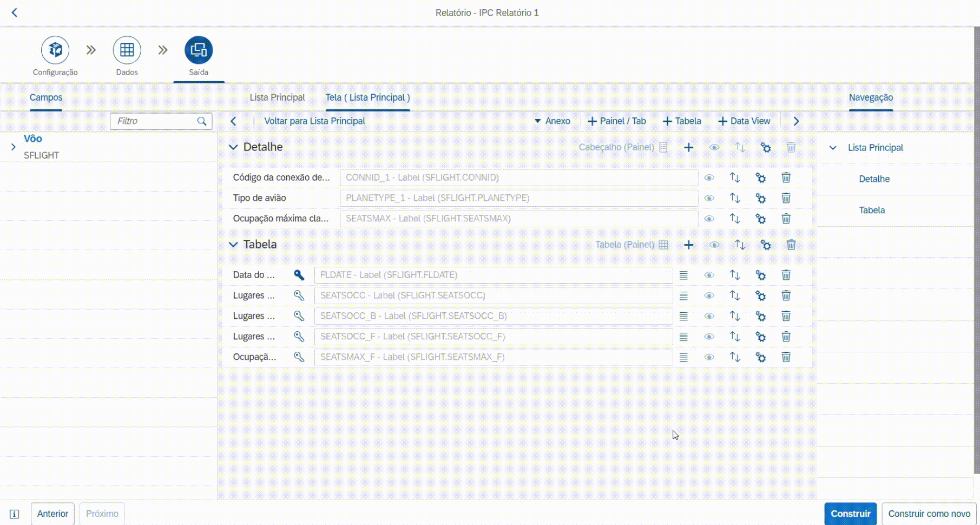Click sort arrows on SEATSMAX row

[x=734, y=219]
